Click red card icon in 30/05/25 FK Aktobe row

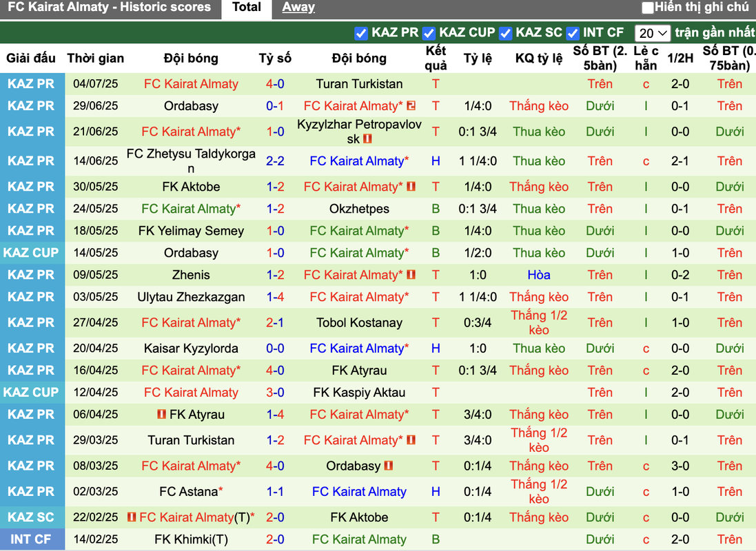[x=411, y=186]
